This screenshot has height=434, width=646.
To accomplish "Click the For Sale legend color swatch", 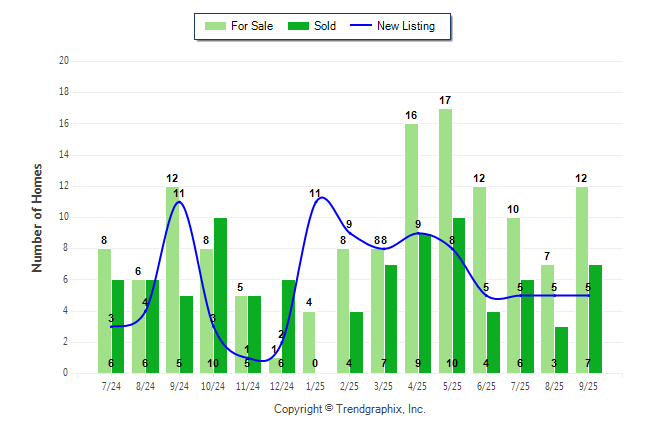I will coord(215,26).
